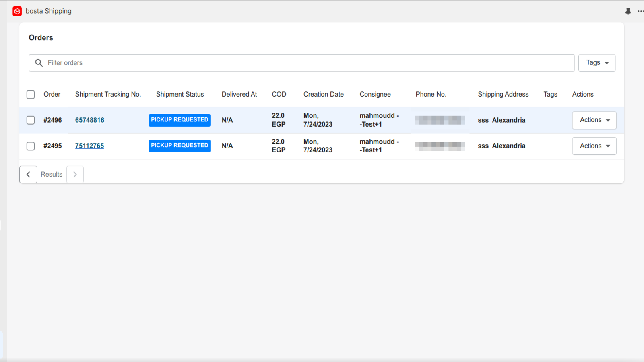The image size is (644, 362).
Task: Expand the Tags filter dropdown
Action: click(x=597, y=63)
